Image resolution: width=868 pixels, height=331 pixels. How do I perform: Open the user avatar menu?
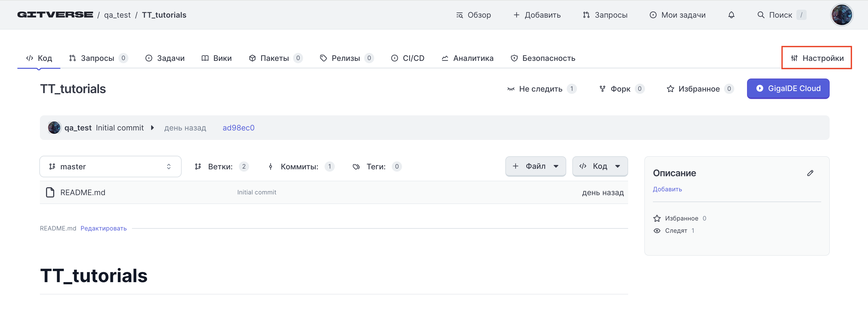tap(842, 15)
